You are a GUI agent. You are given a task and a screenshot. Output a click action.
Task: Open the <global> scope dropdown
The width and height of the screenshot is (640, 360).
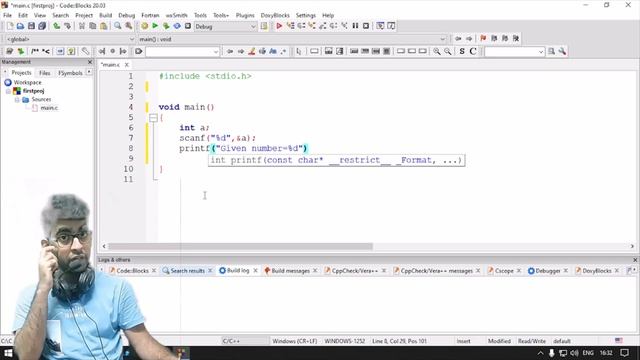(70, 39)
